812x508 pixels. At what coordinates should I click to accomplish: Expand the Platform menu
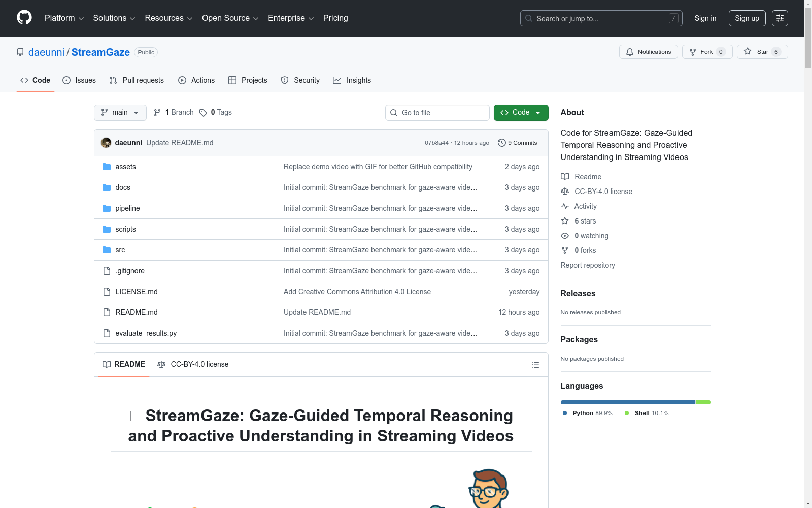tap(64, 18)
